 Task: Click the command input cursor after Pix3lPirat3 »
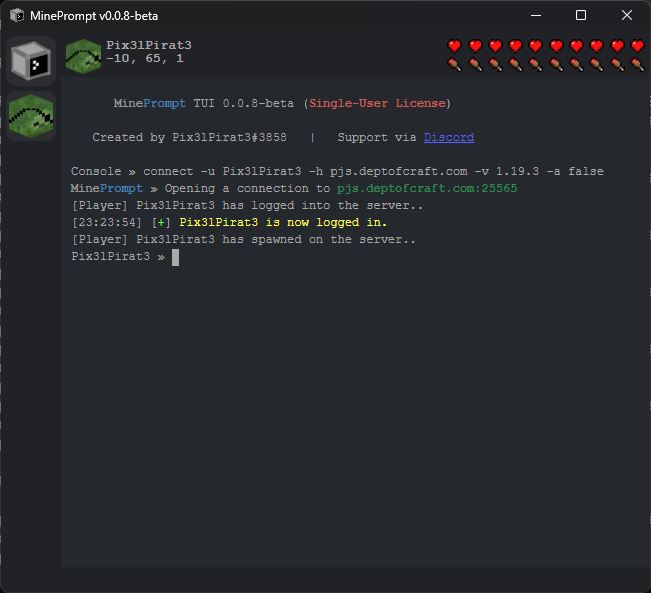tap(176, 257)
